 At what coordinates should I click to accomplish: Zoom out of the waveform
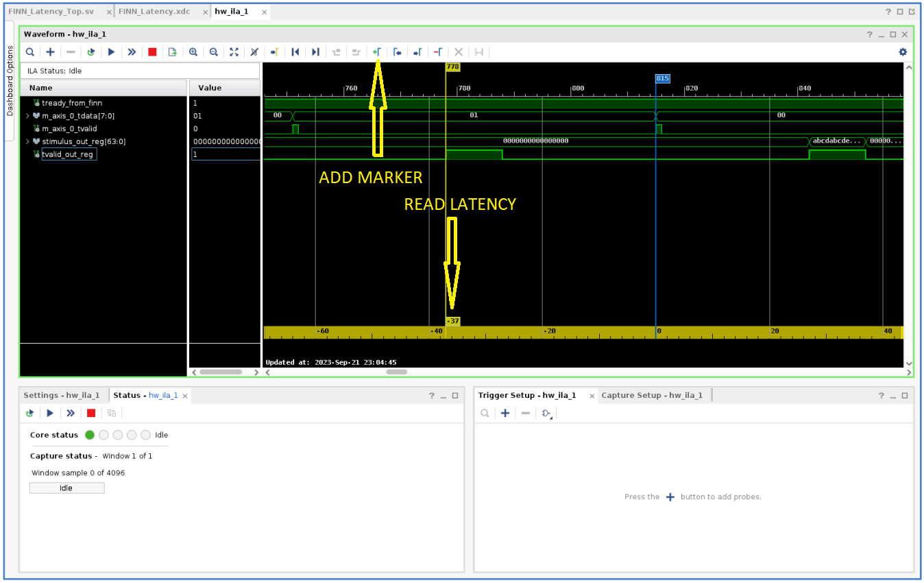(x=214, y=52)
